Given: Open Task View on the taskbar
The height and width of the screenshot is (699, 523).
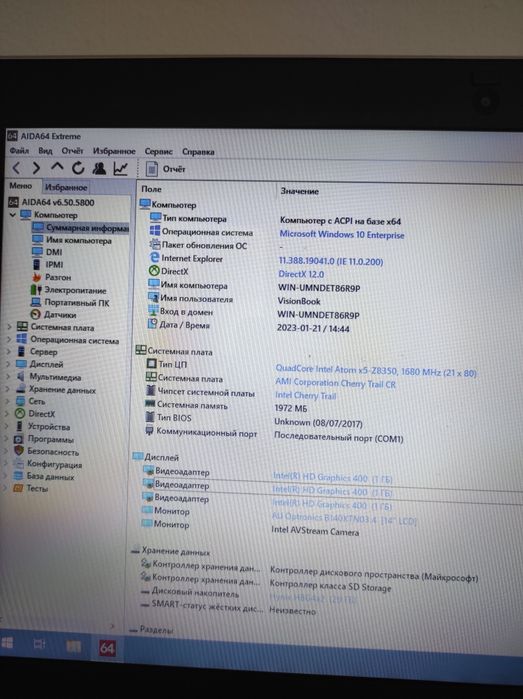Looking at the screenshot, I should (40, 644).
